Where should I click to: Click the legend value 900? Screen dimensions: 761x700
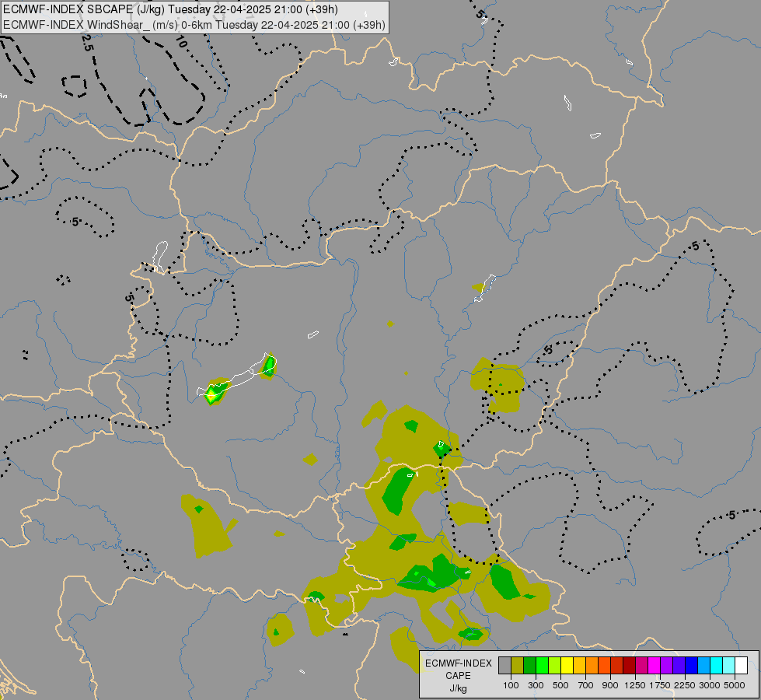coord(610,685)
